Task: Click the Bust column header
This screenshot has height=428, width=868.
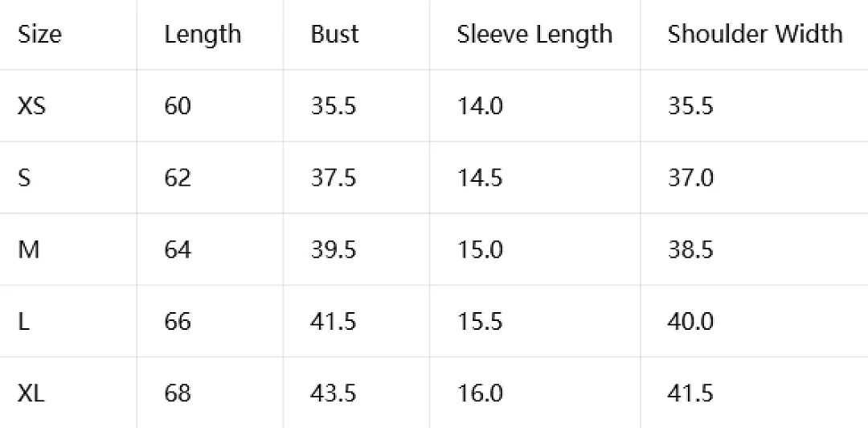Action: [x=334, y=35]
